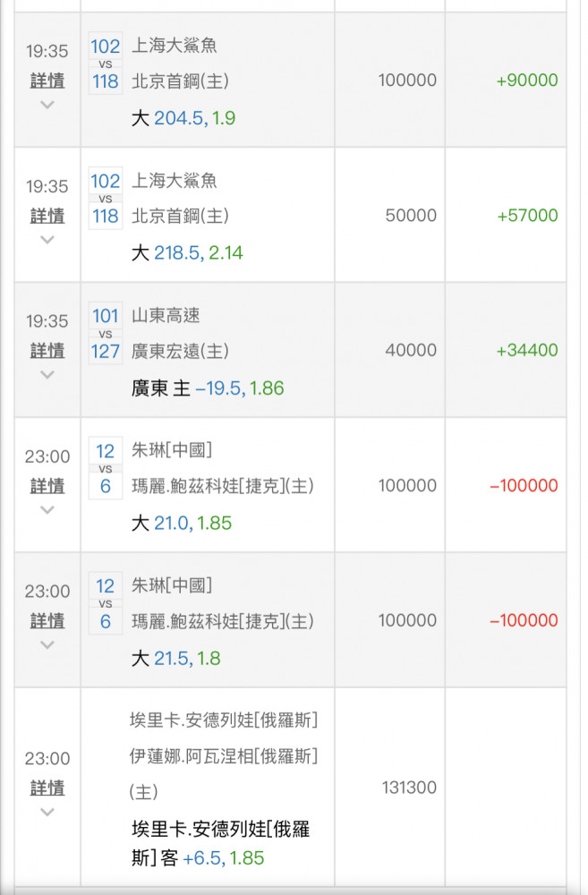Click 12 vs 6 score box in 大 21.0 row
The width and height of the screenshot is (588, 895).
pyautogui.click(x=106, y=469)
